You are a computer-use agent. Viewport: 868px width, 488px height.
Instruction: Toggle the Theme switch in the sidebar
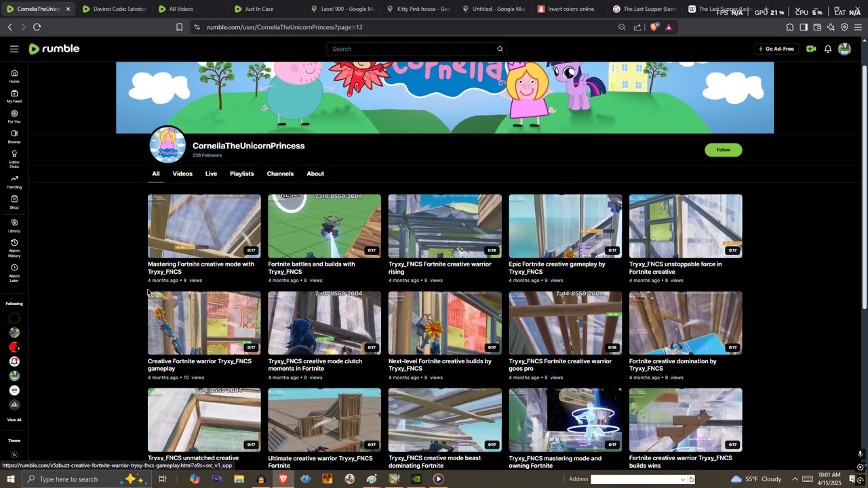coord(14,455)
